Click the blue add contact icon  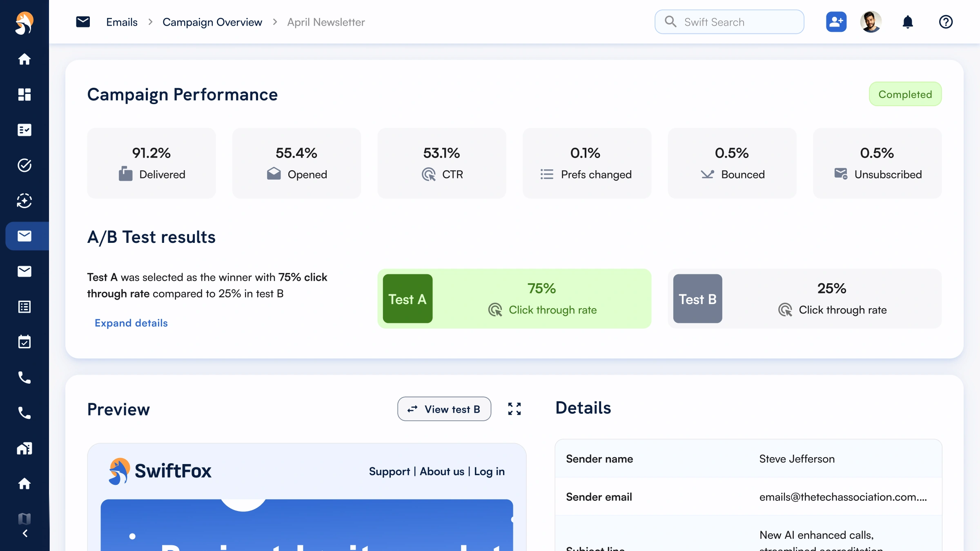(x=836, y=22)
